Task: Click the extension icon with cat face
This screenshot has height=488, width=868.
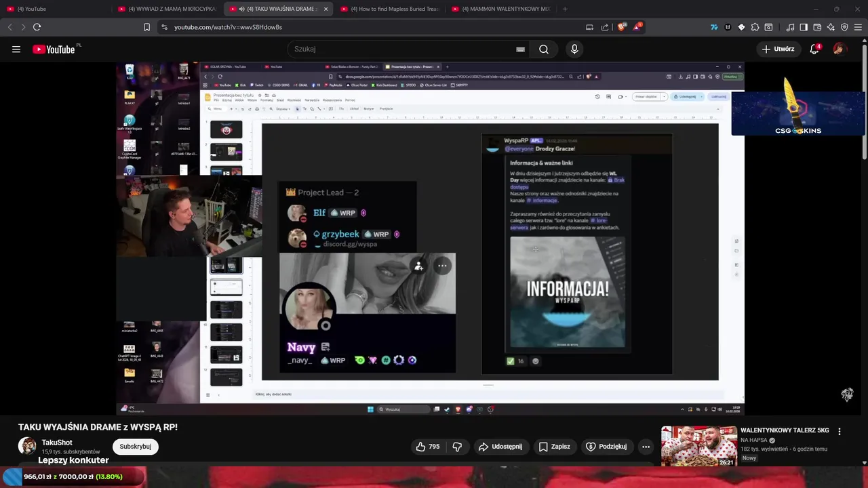Action: click(x=728, y=27)
